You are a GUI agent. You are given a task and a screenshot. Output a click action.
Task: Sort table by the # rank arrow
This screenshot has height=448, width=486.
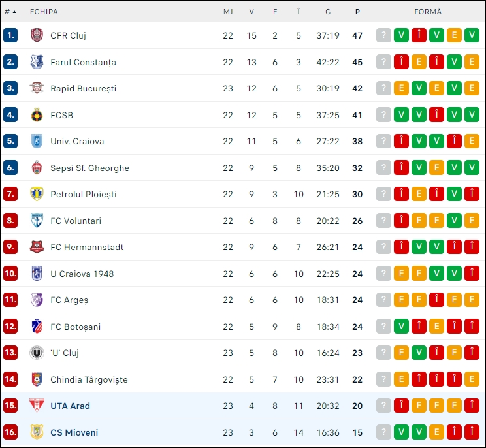(10, 12)
